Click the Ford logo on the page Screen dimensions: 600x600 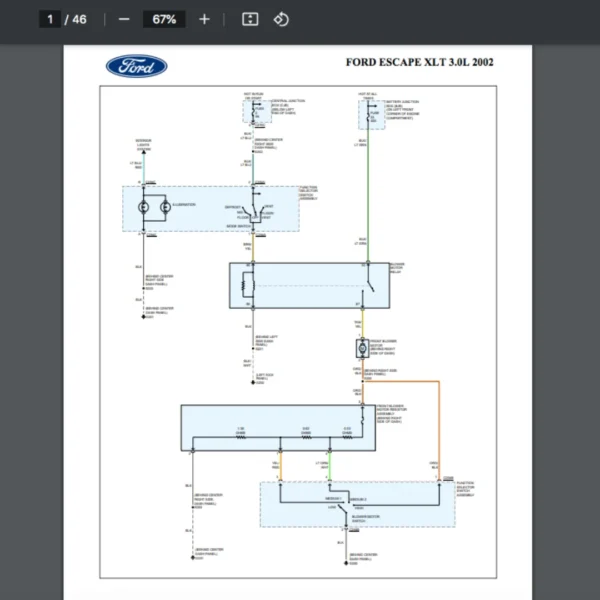coord(136,66)
